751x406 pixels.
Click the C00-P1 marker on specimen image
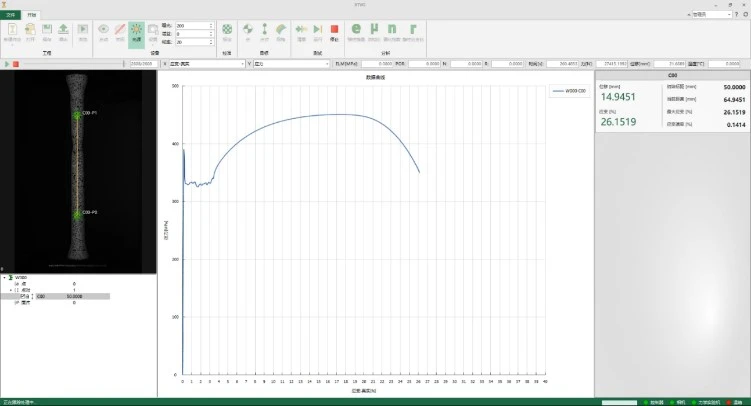point(77,115)
